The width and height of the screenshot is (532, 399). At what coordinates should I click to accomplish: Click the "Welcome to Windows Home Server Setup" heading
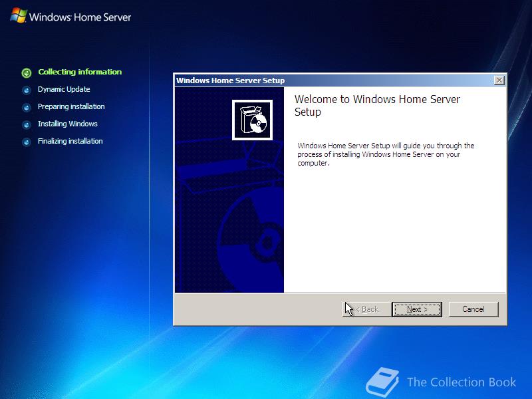[x=377, y=106]
